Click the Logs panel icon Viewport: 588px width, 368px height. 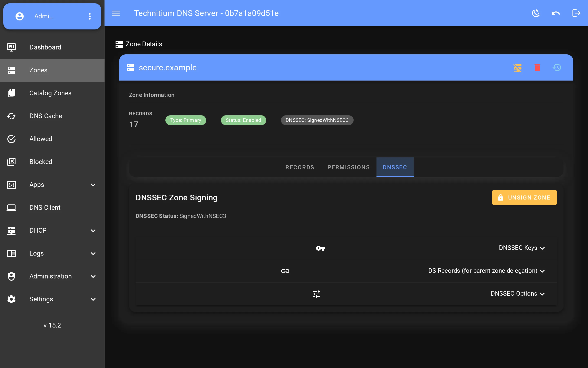point(11,254)
